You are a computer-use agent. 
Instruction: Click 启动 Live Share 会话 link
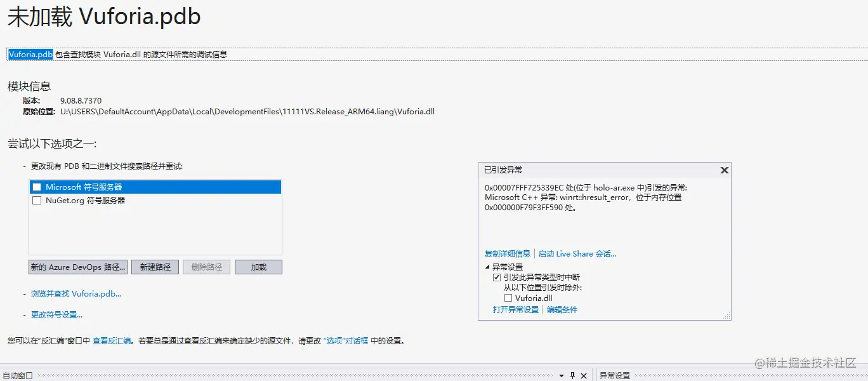577,254
